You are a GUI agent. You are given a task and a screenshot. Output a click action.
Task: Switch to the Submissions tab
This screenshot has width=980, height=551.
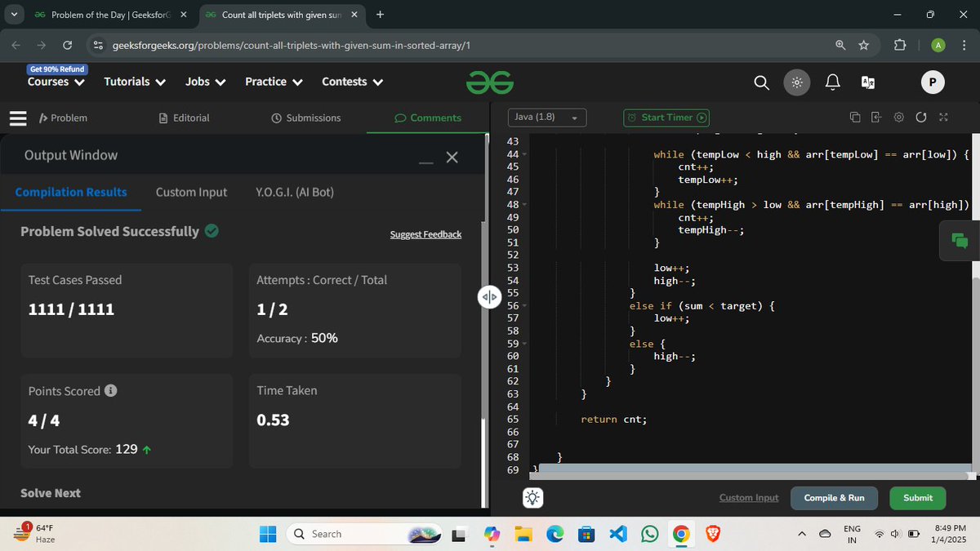pyautogui.click(x=305, y=118)
